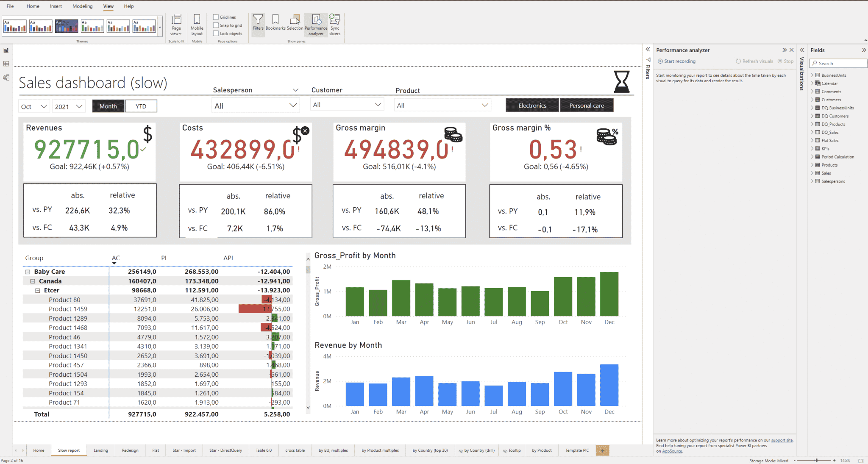Viewport: 868px width, 464px height.
Task: Open Data view from left sidebar
Action: pos(6,64)
